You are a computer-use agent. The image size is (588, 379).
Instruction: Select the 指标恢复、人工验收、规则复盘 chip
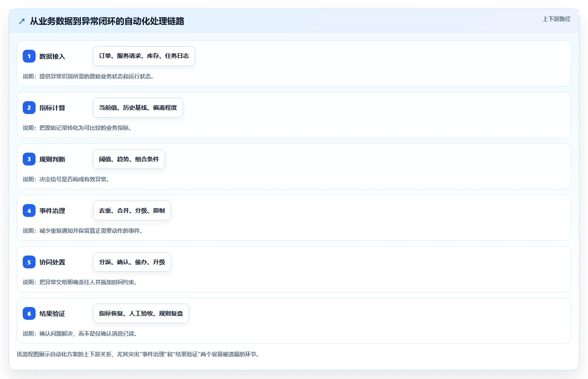point(141,313)
